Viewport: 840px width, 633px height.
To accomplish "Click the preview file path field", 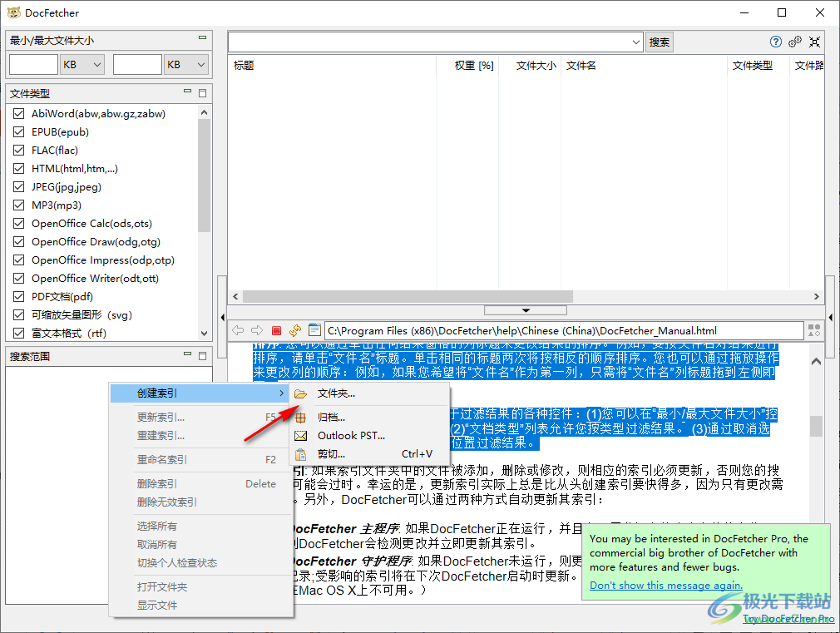I will point(564,331).
